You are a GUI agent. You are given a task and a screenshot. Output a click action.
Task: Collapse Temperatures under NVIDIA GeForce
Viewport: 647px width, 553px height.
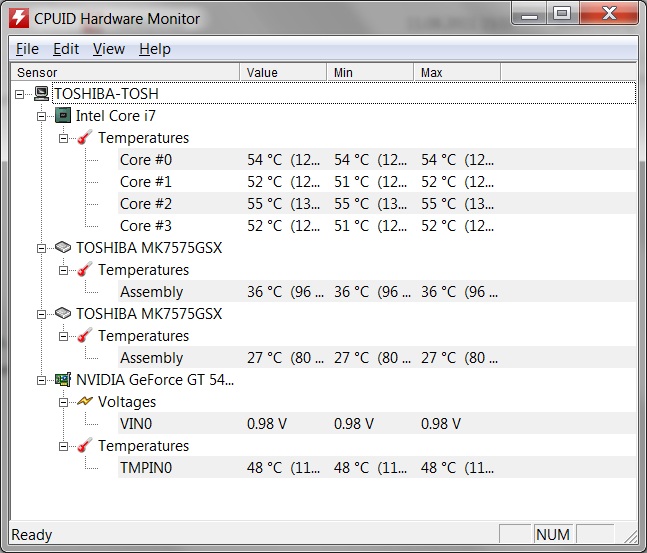coord(64,446)
